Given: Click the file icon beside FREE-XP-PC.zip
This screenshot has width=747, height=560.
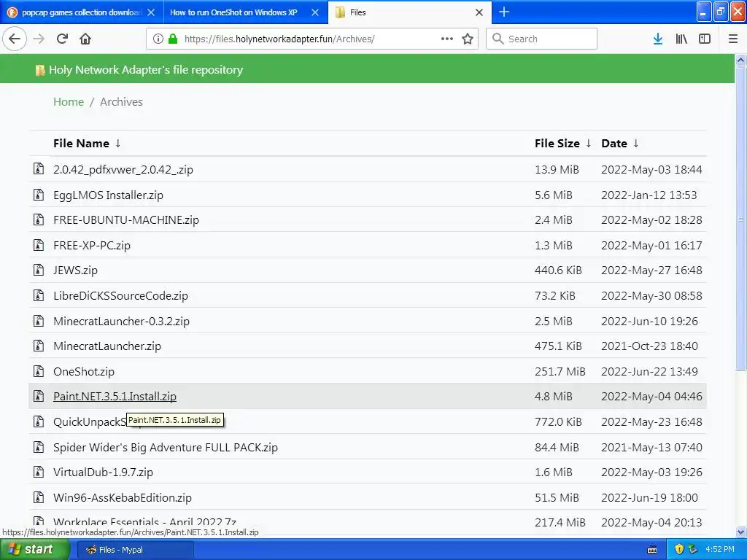Looking at the screenshot, I should (x=39, y=245).
